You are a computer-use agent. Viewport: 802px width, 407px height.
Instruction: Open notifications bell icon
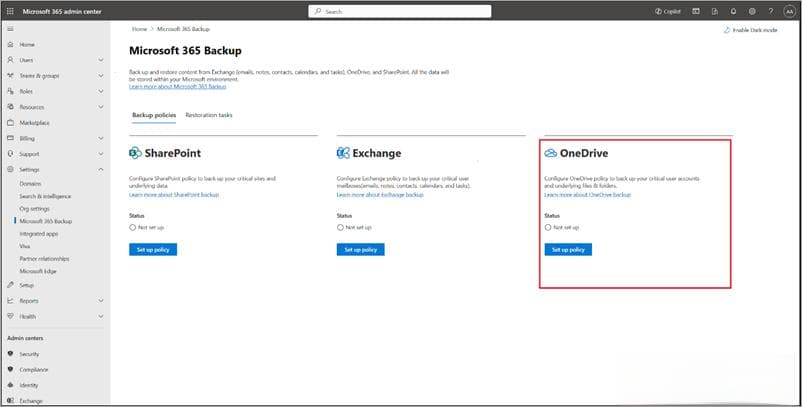click(x=733, y=11)
